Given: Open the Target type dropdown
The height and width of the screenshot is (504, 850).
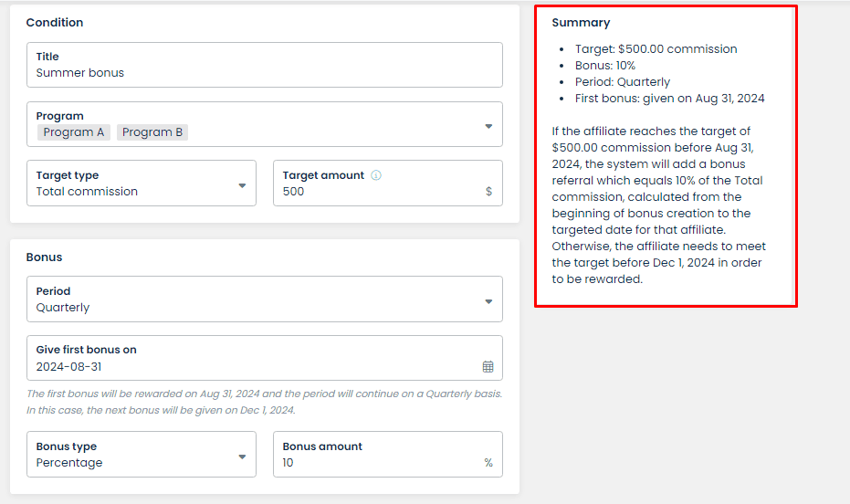Looking at the screenshot, I should tap(142, 184).
